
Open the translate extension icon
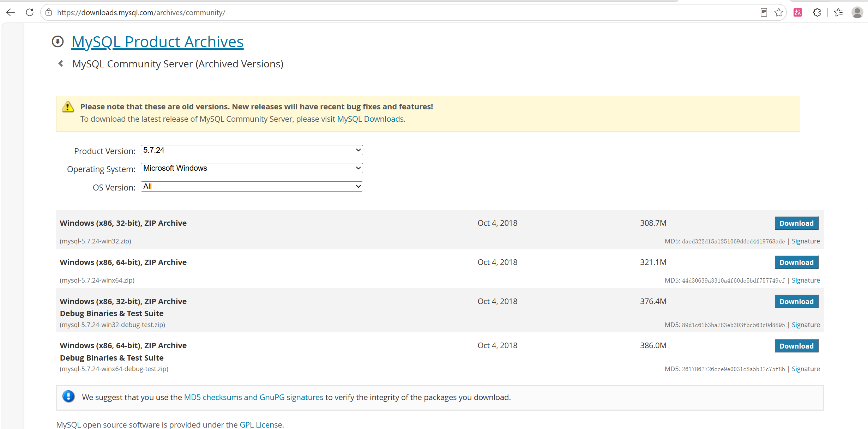[798, 13]
